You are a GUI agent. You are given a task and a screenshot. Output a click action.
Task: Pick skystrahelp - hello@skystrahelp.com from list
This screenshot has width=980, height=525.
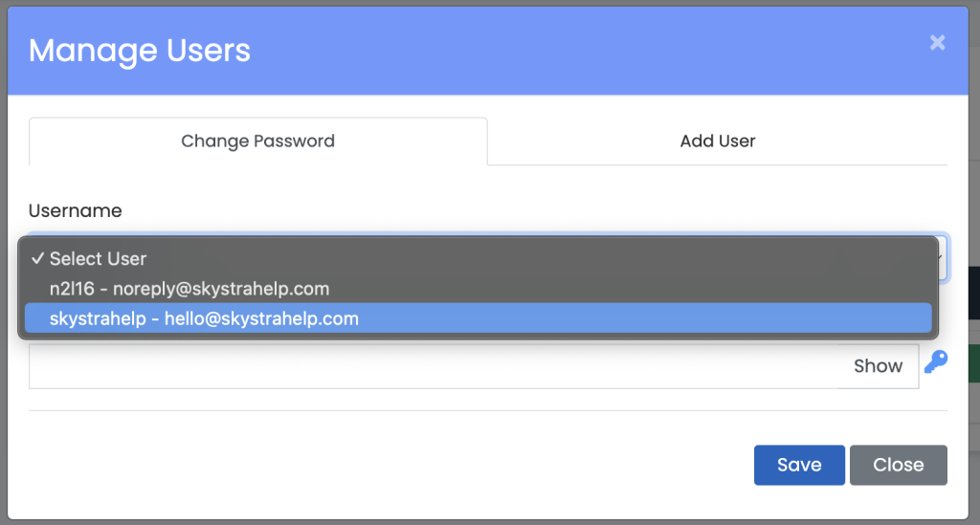(204, 318)
